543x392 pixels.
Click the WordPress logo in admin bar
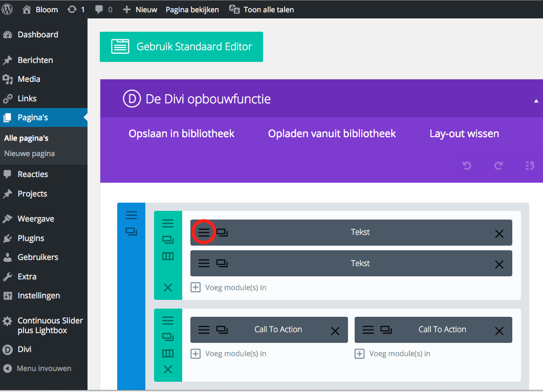tap(7, 9)
